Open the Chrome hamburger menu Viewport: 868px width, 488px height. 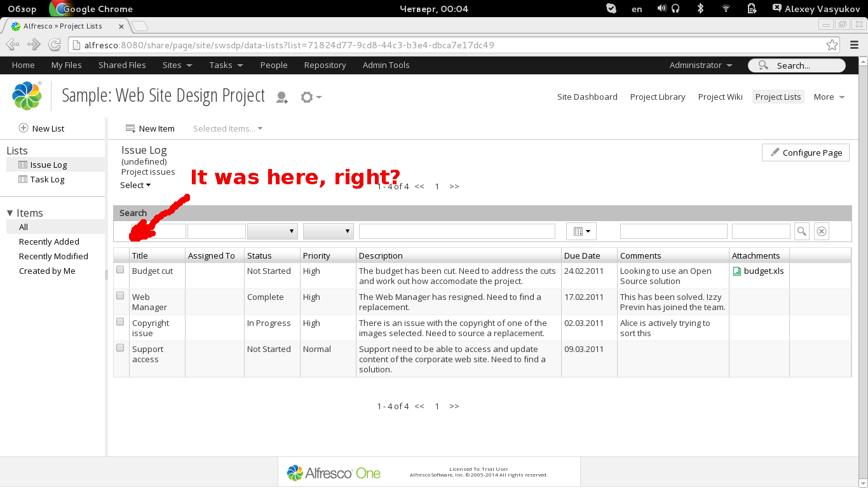click(x=854, y=45)
